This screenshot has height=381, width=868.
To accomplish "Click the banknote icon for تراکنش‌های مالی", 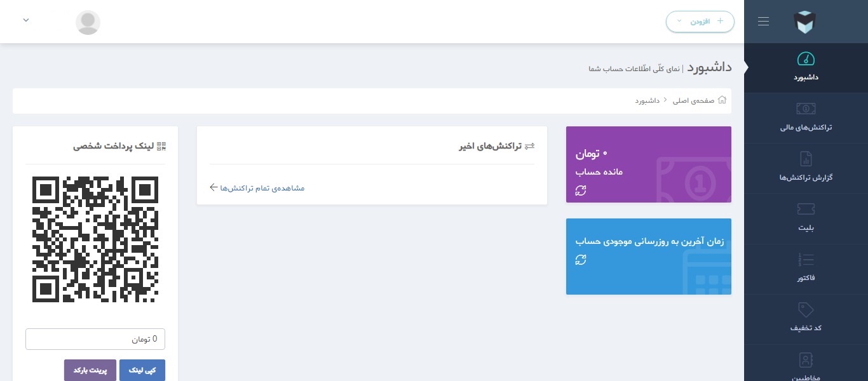I will 806,109.
